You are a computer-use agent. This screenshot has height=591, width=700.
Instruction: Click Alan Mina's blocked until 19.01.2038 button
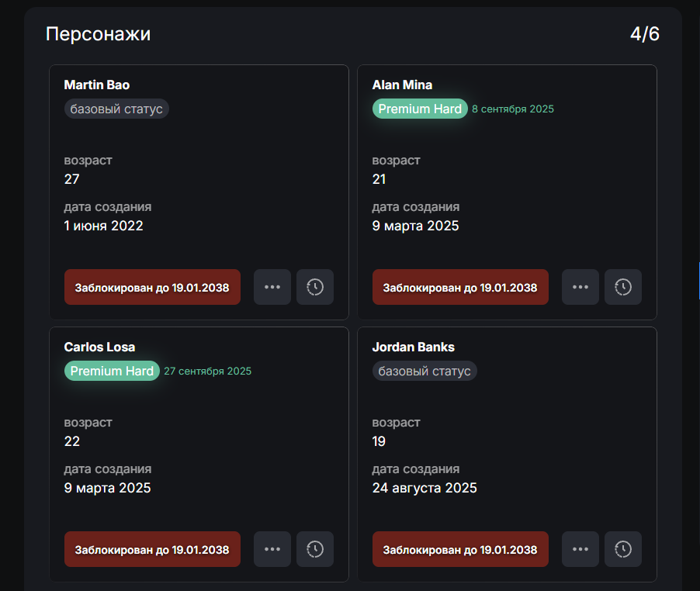point(460,287)
